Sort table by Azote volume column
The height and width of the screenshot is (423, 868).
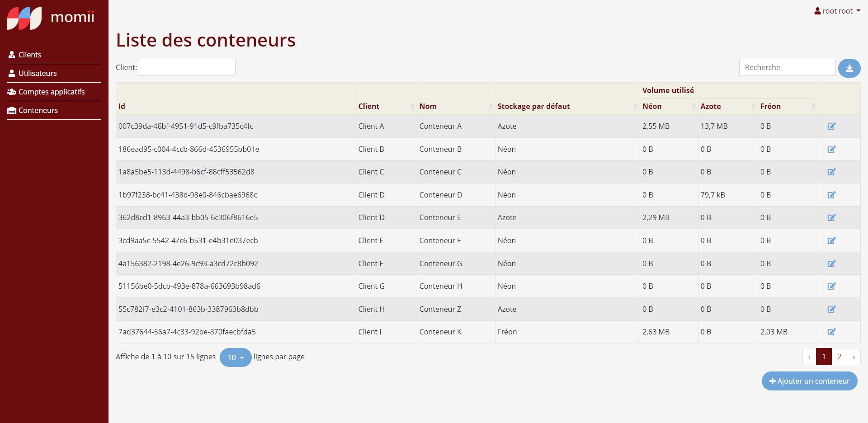[728, 106]
